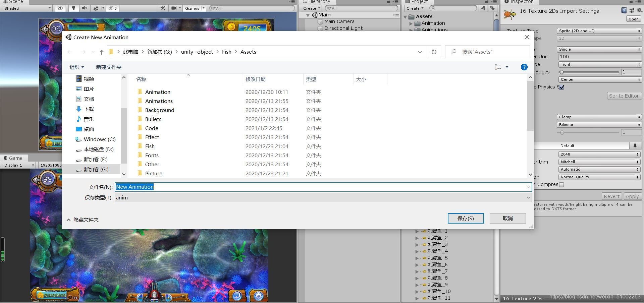Expand the 刺猬鱼_5 asset in Project
This screenshot has width=644, height=303.
tap(417, 258)
